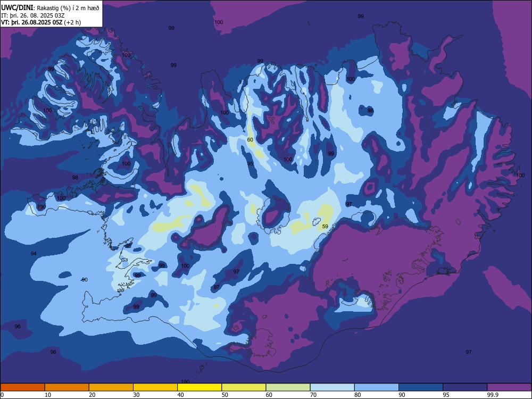Screen dimensions: 532x399
Task: Select the medium blue 80–90 legend swatch
Action: click(x=377, y=387)
